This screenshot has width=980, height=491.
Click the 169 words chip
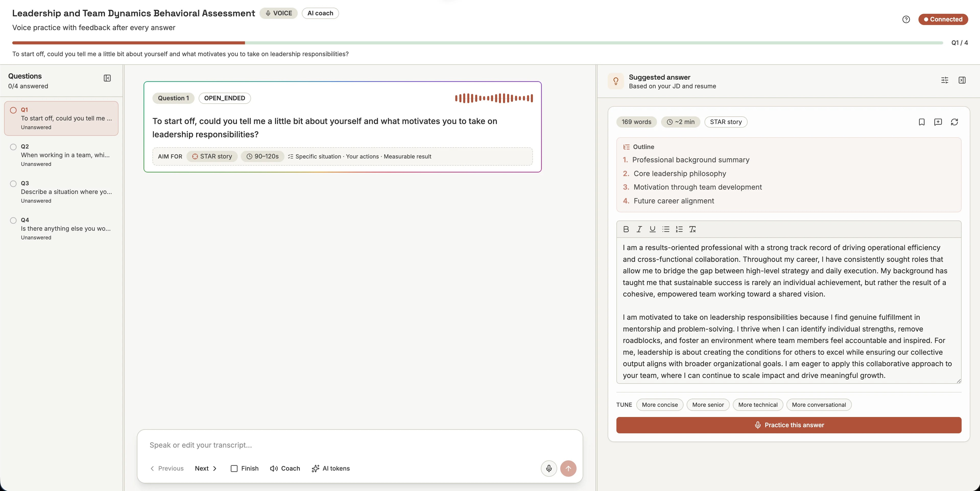coord(637,122)
